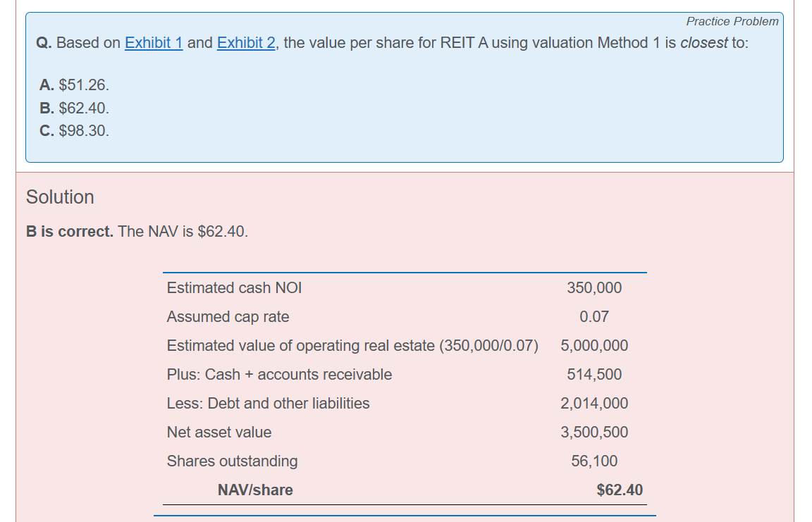Open the Exhibit 2 link

point(246,43)
